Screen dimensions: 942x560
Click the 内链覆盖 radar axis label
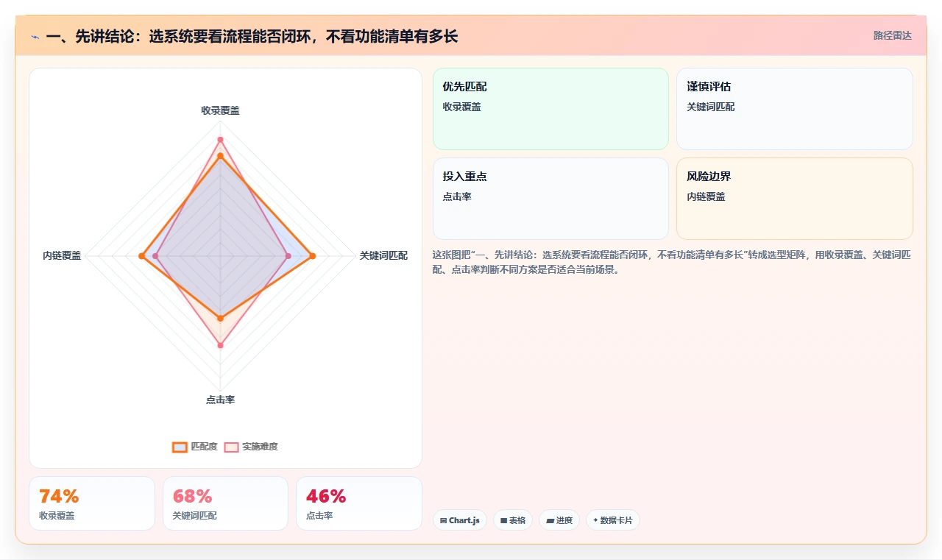point(62,255)
